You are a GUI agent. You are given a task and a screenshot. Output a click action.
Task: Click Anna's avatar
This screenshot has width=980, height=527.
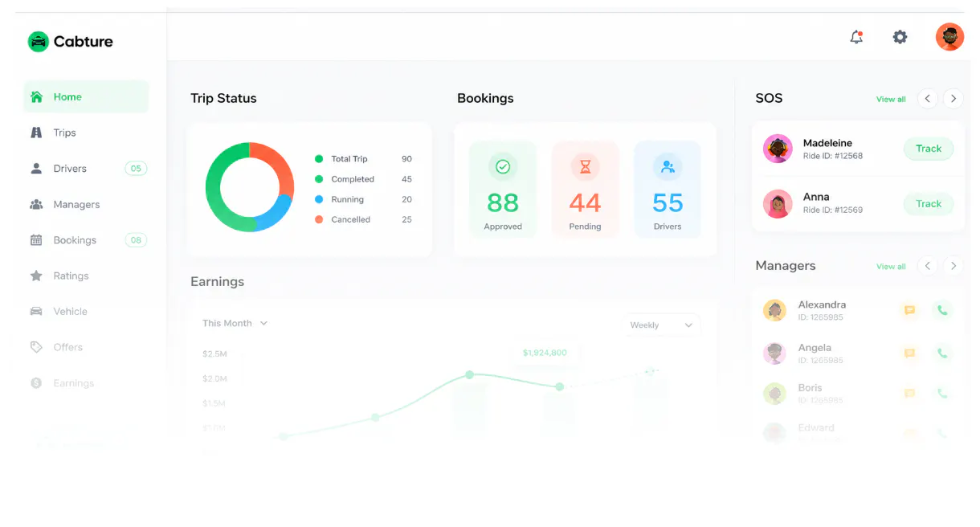[778, 204]
